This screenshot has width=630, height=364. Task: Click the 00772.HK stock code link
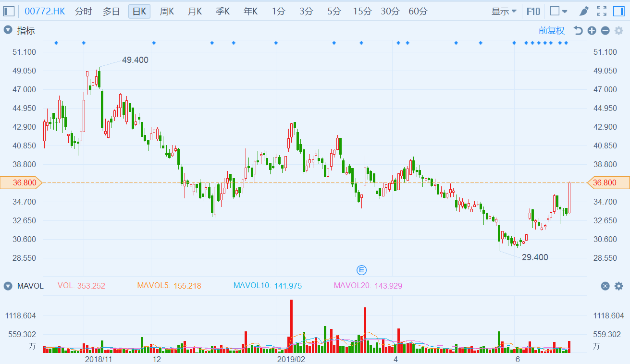pos(45,11)
